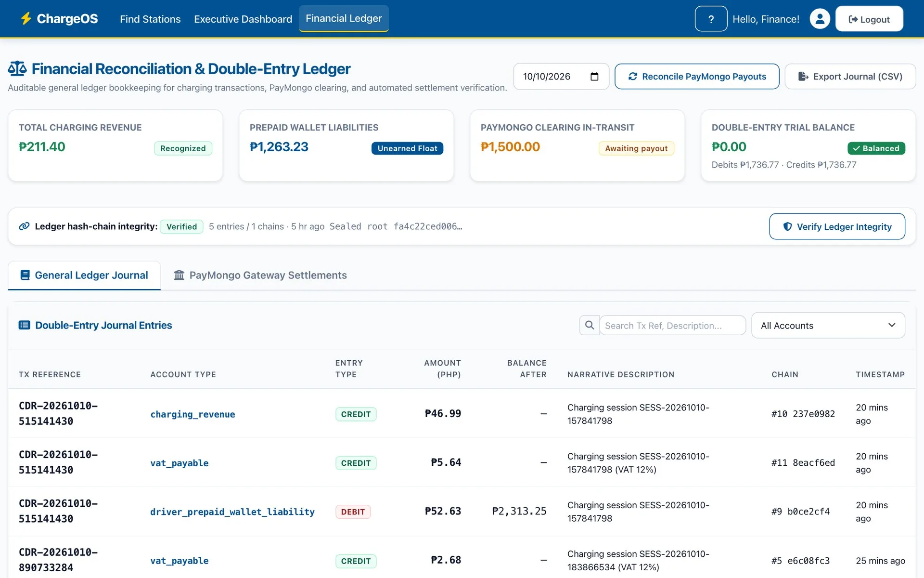The width and height of the screenshot is (924, 578).
Task: Click the Verified hash-chain badge
Action: 181,226
